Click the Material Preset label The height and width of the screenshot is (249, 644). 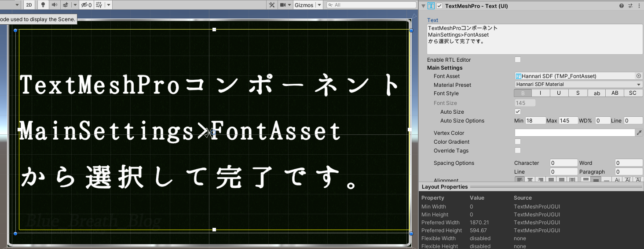[x=452, y=85]
